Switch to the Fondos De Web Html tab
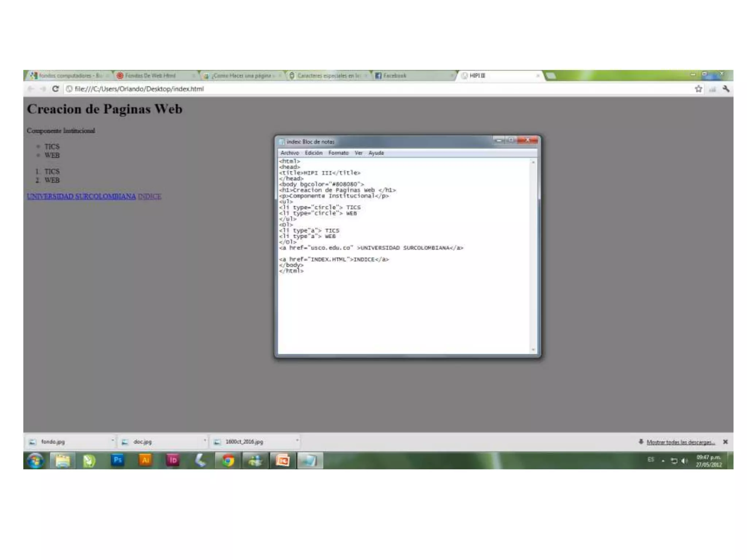The image size is (747, 560). (x=155, y=75)
